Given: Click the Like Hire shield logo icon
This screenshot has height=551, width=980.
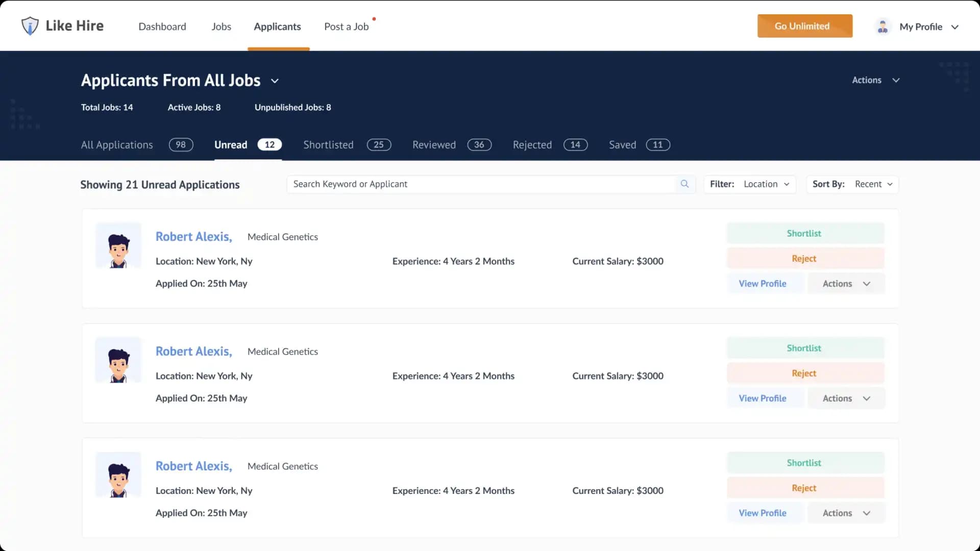Looking at the screenshot, I should [x=30, y=26].
